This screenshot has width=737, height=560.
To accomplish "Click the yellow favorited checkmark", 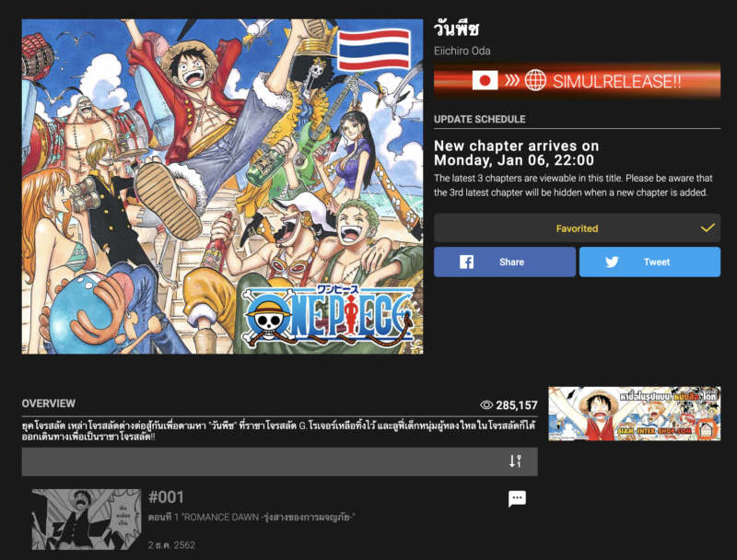I will [x=708, y=228].
